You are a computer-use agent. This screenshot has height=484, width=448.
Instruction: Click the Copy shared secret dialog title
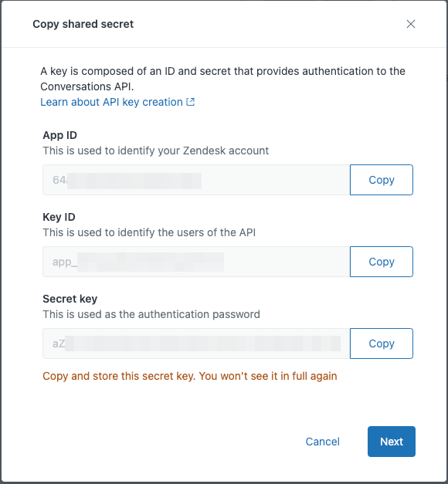click(x=83, y=24)
